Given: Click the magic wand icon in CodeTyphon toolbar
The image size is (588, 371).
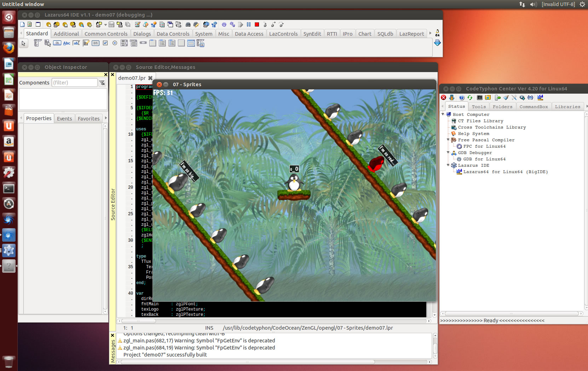Looking at the screenshot, I should [x=514, y=98].
